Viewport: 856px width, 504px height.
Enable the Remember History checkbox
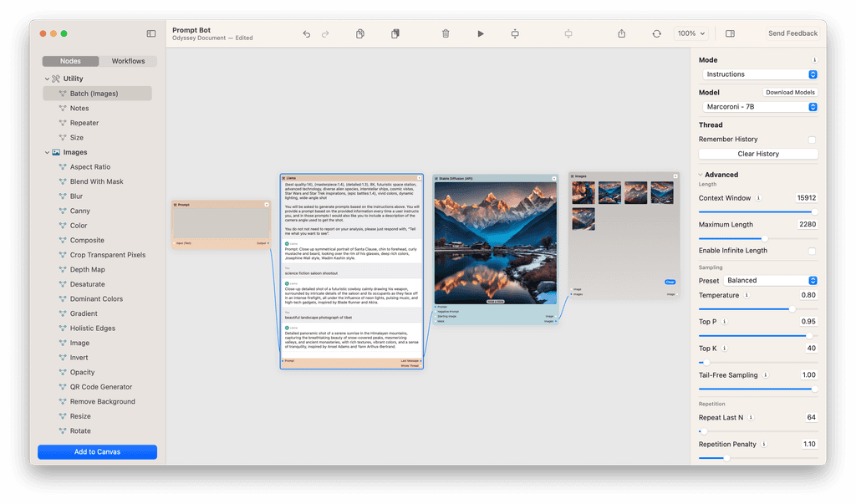click(x=812, y=139)
